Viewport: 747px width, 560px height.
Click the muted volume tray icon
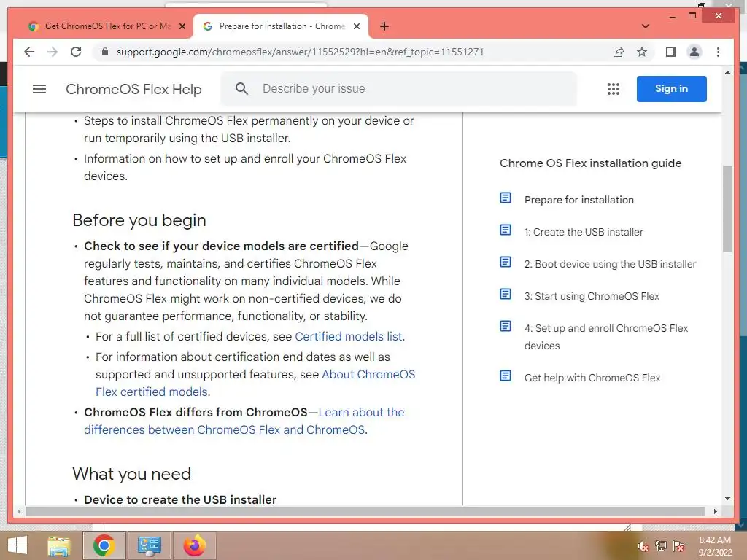[643, 546]
